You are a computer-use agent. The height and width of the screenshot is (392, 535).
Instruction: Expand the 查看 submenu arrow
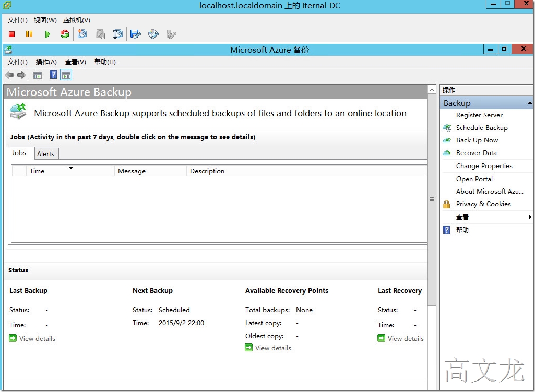[530, 217]
